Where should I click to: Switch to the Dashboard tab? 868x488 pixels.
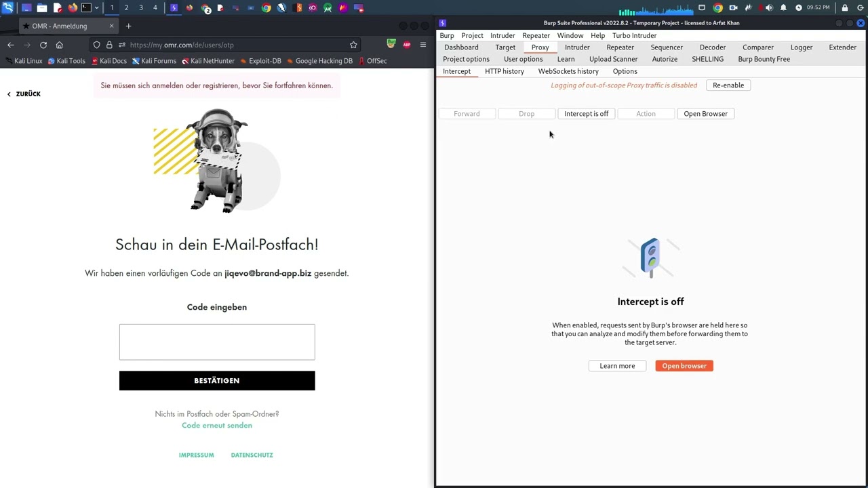click(x=461, y=47)
